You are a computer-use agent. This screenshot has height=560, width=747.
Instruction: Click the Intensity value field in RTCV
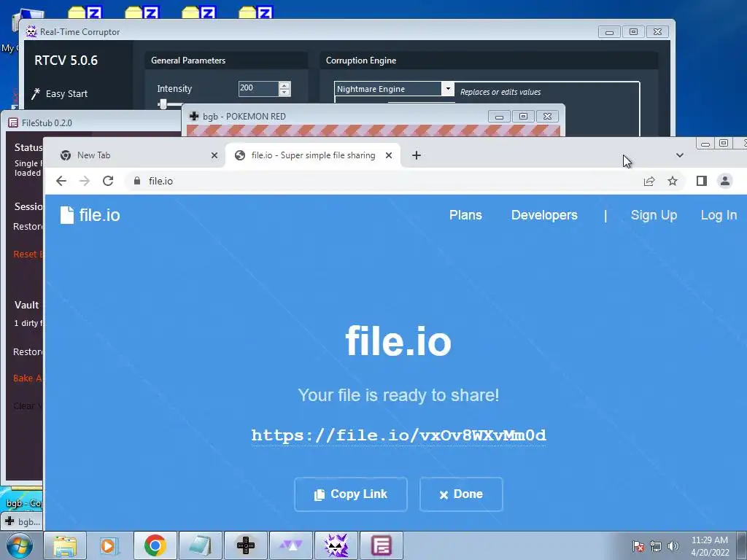click(x=258, y=88)
